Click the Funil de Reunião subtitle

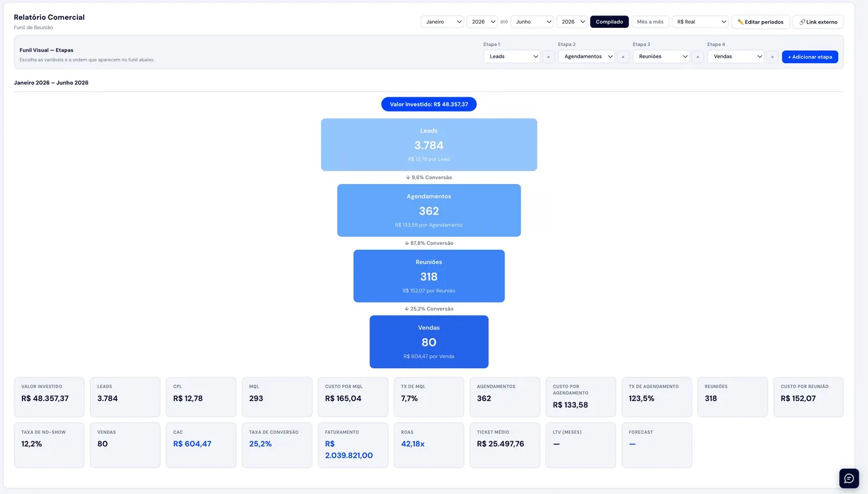(33, 28)
